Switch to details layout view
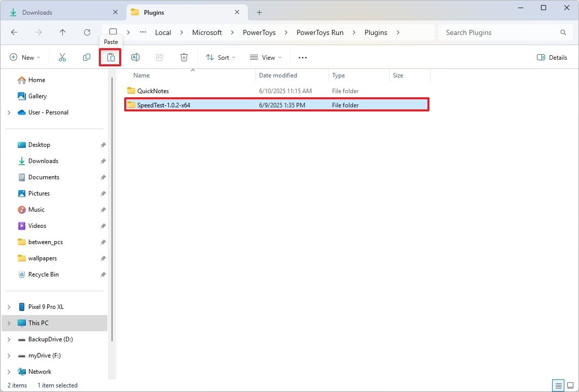Image resolution: width=579 pixels, height=392 pixels. 558,385
